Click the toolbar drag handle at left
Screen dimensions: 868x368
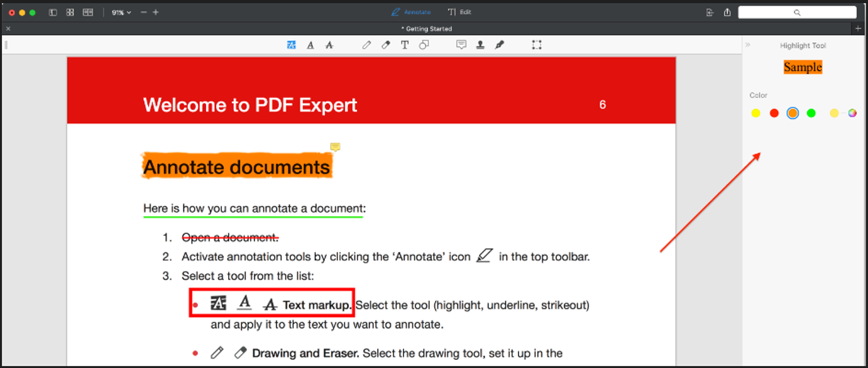(6, 45)
